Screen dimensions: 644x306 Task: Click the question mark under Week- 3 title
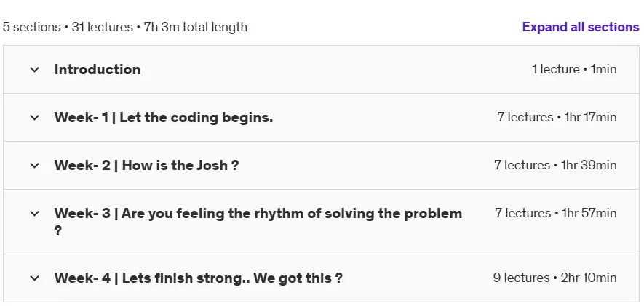[x=58, y=231]
